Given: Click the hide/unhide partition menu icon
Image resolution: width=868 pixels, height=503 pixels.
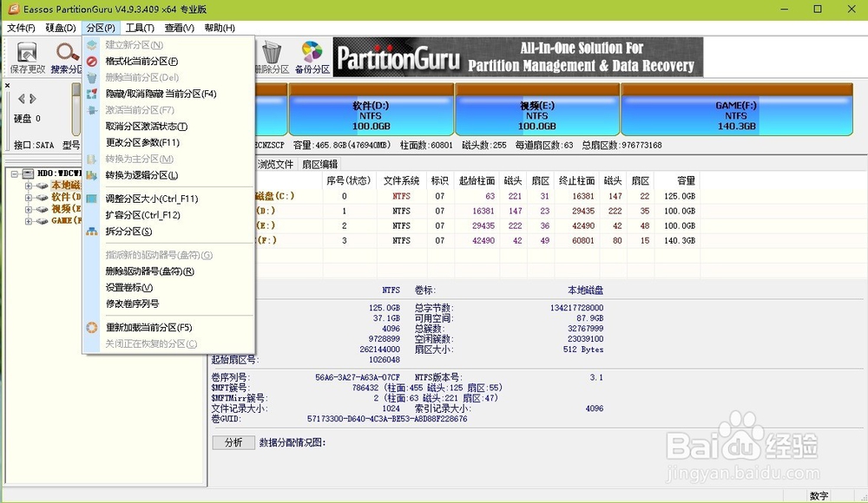Looking at the screenshot, I should point(92,94).
